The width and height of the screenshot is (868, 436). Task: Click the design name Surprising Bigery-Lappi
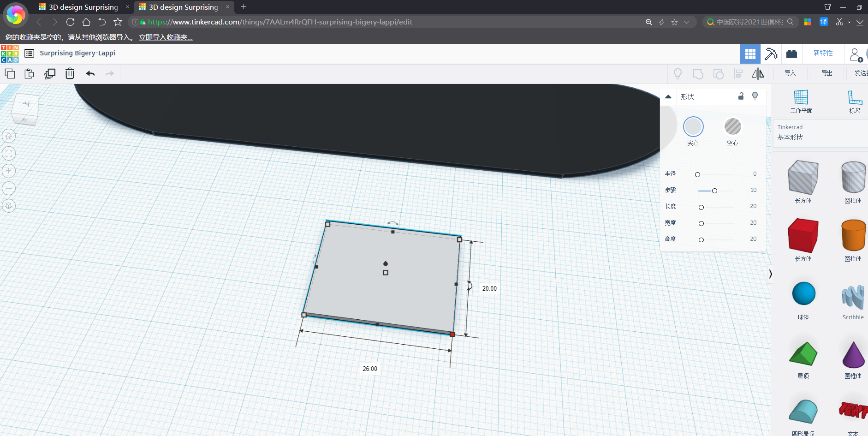coord(77,53)
